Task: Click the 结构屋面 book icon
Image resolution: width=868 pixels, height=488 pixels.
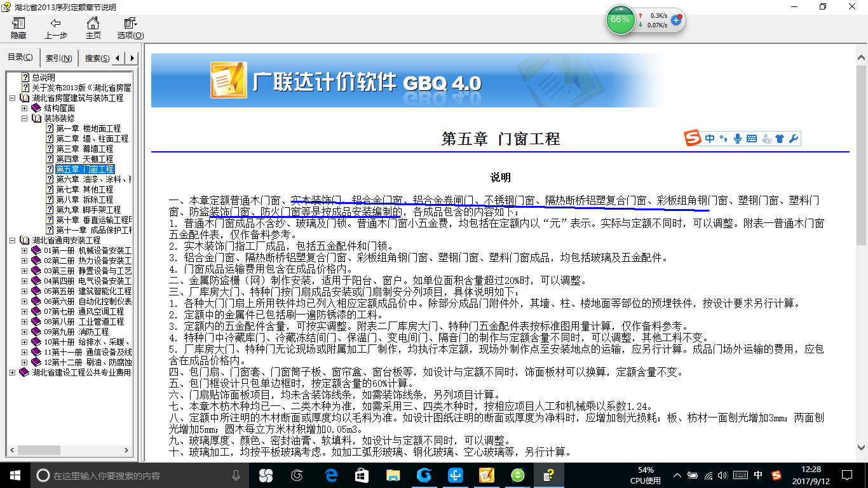Action: coord(36,108)
